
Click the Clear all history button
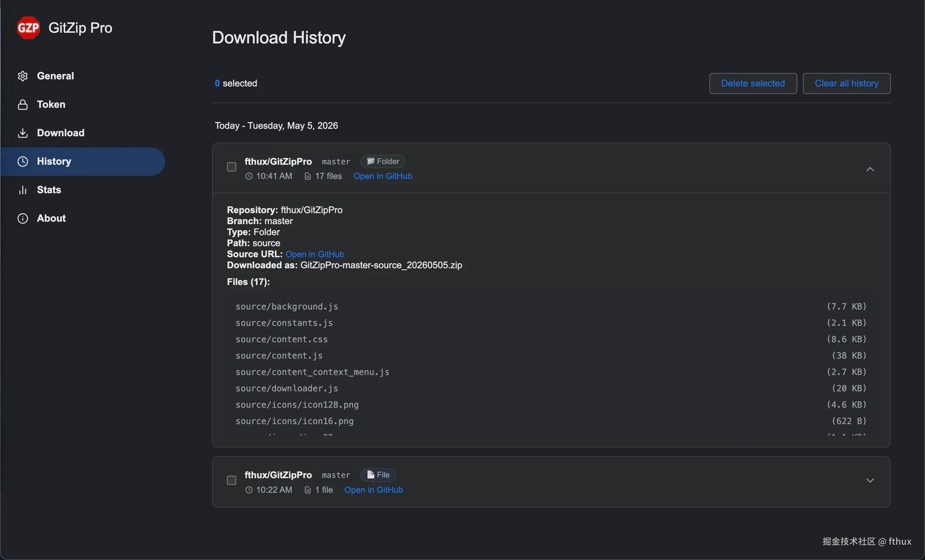tap(846, 83)
